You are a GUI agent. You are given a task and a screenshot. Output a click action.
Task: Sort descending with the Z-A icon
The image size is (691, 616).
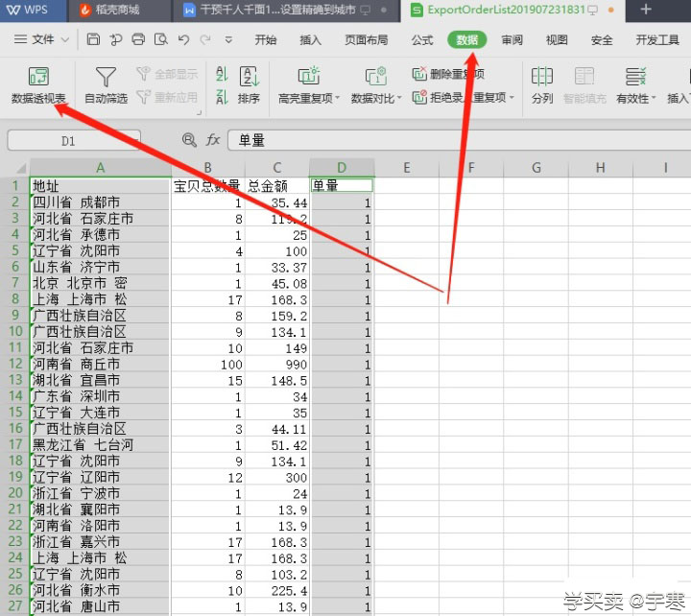point(222,97)
